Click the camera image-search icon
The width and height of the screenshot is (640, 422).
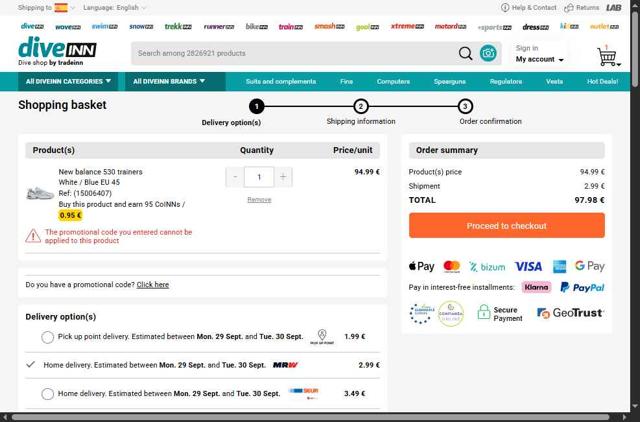[488, 53]
